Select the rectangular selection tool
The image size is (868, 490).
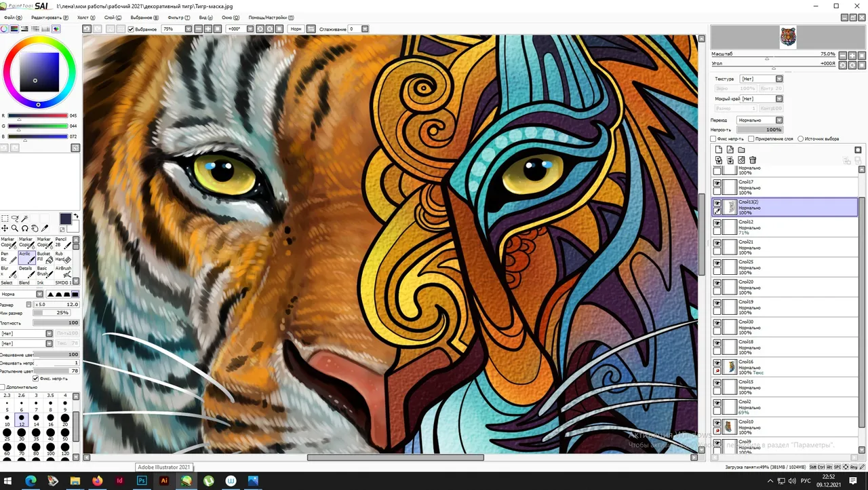point(5,219)
